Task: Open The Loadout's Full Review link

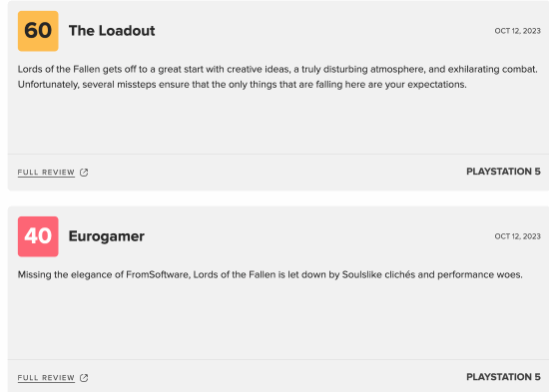Action: pyautogui.click(x=46, y=173)
